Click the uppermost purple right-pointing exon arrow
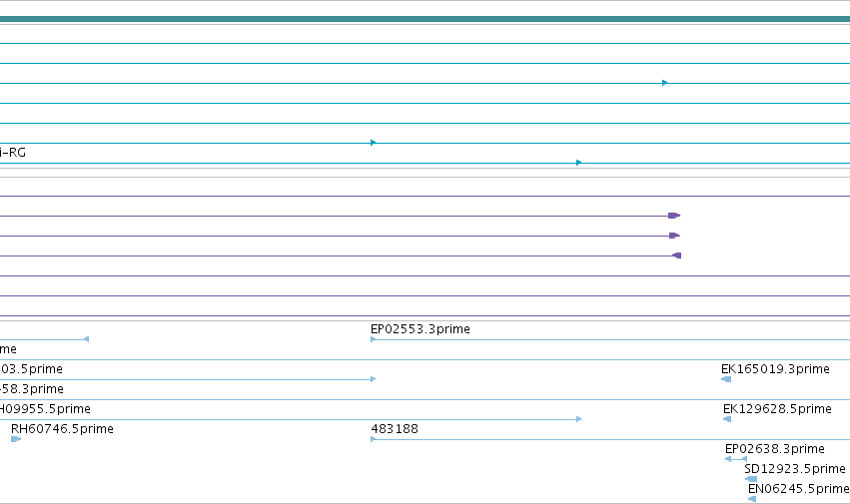Image resolution: width=850 pixels, height=504 pixels. [x=674, y=216]
